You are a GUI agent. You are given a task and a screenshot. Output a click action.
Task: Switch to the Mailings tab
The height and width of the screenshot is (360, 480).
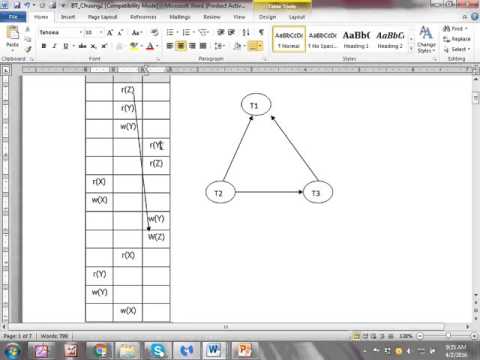(x=180, y=17)
